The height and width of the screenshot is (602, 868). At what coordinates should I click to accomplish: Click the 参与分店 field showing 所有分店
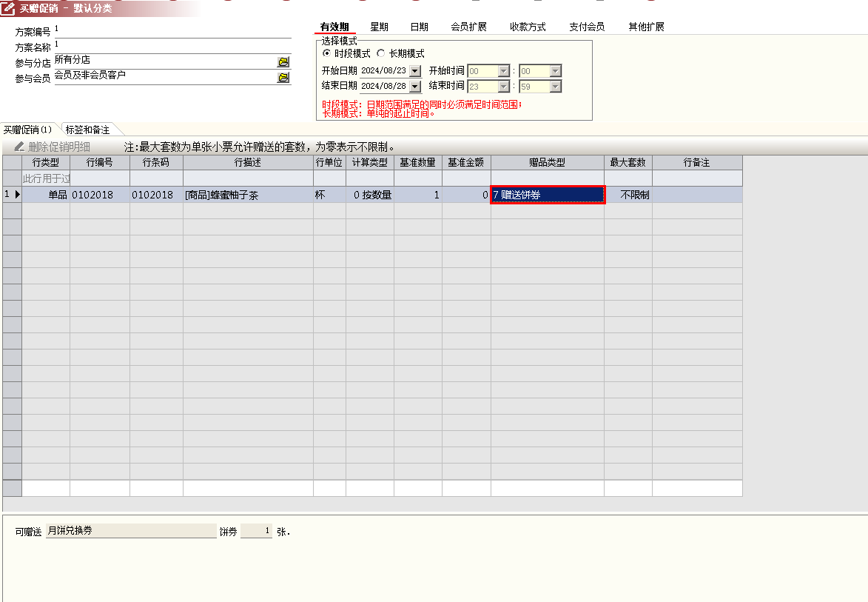point(165,61)
